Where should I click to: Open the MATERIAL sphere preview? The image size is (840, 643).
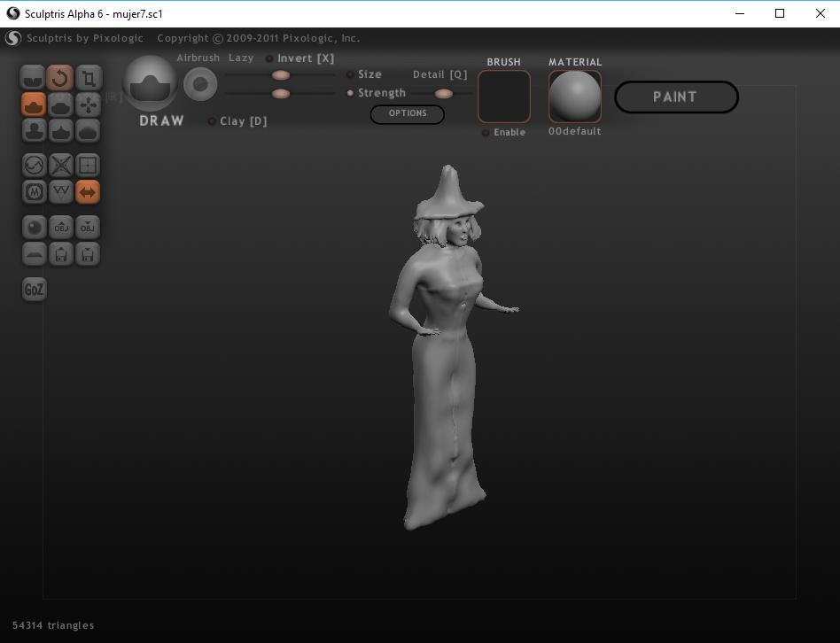tap(575, 97)
